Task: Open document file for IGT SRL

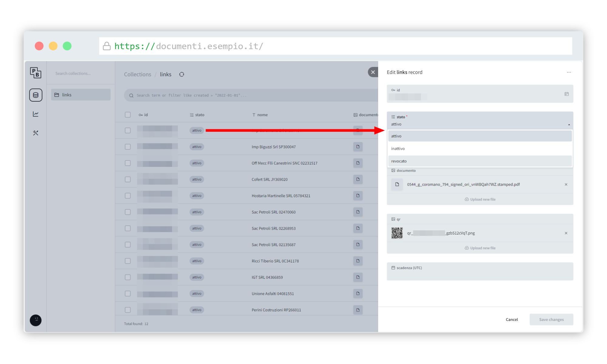Action: coord(358,277)
